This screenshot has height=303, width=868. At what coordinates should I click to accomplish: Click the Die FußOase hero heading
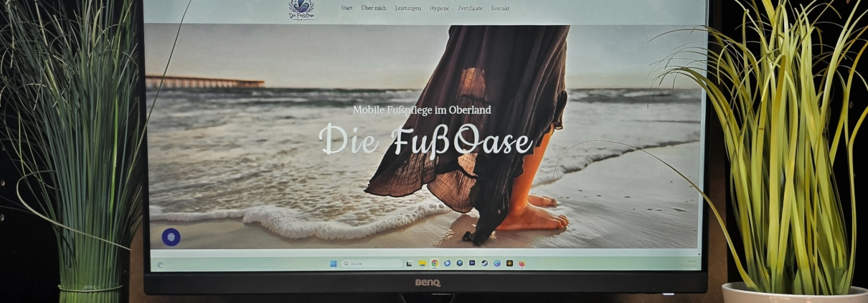pyautogui.click(x=426, y=139)
